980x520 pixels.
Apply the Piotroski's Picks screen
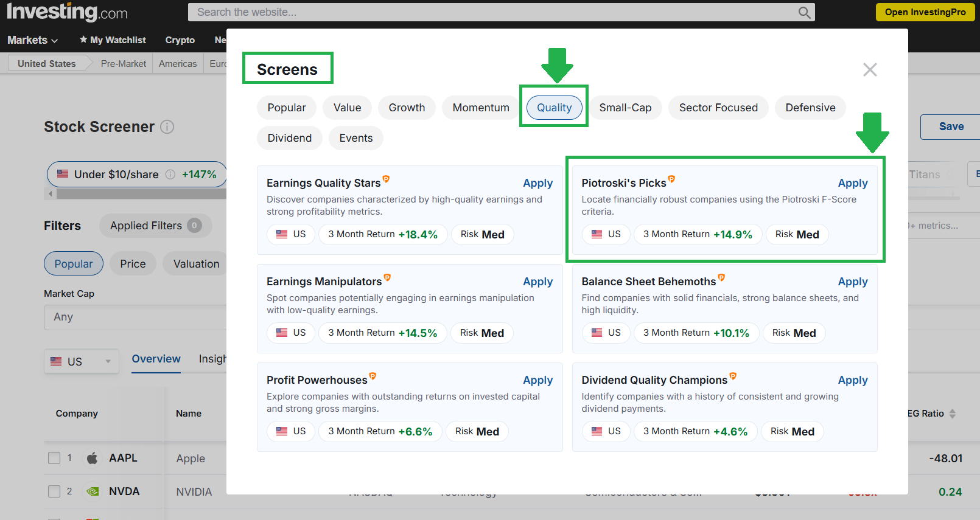click(x=853, y=183)
